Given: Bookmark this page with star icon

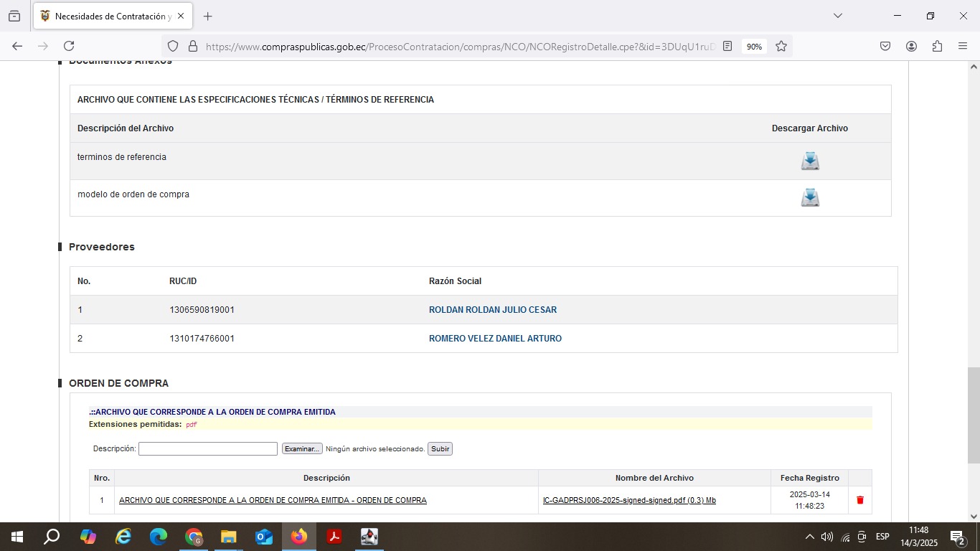Looking at the screenshot, I should click(781, 46).
